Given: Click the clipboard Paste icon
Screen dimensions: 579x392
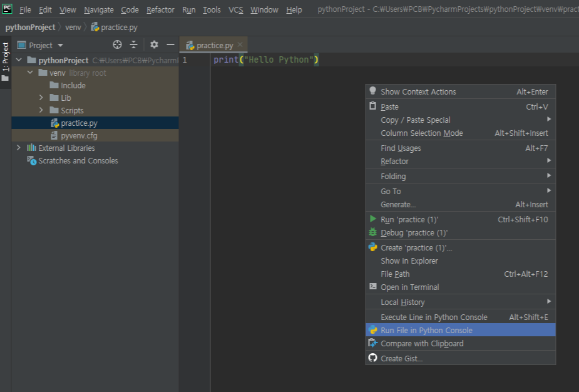Looking at the screenshot, I should coord(372,106).
